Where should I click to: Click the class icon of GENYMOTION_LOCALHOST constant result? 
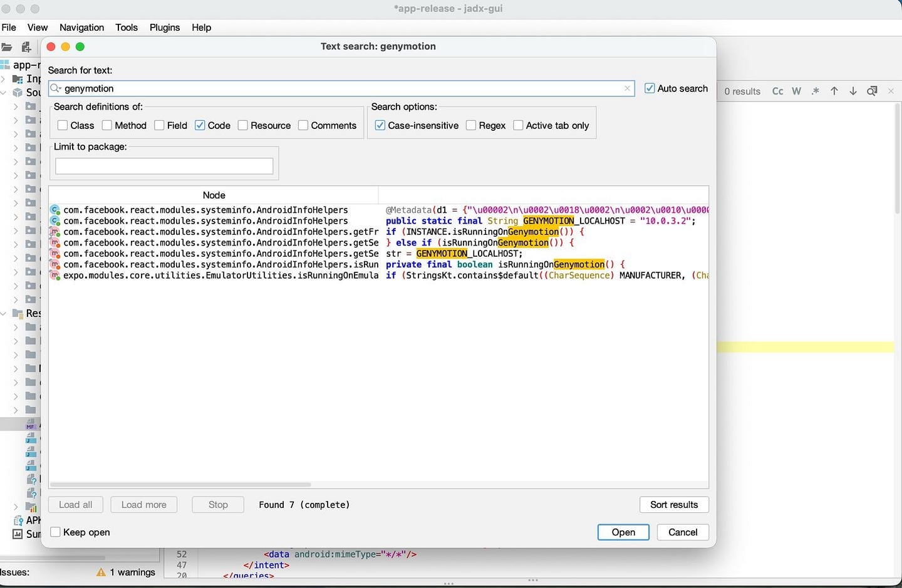pyautogui.click(x=55, y=221)
